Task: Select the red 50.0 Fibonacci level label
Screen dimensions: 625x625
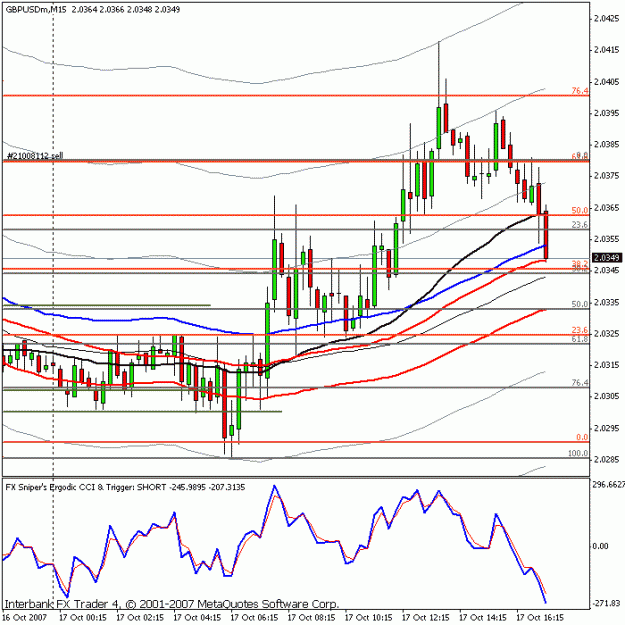Action: coord(580,210)
